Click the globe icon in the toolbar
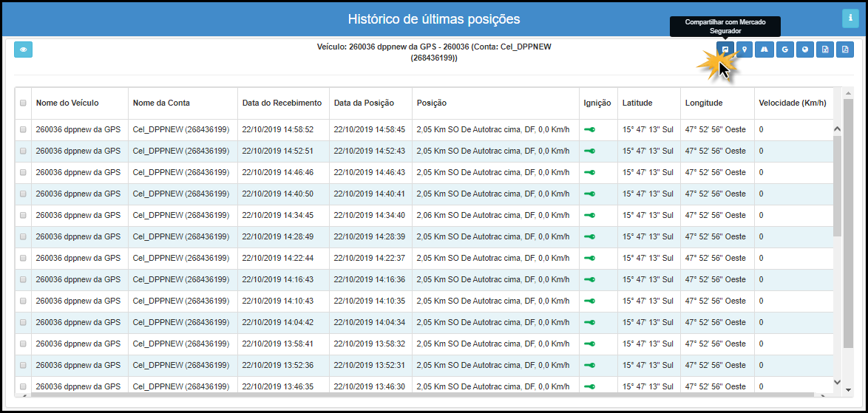The image size is (868, 413). [x=805, y=50]
